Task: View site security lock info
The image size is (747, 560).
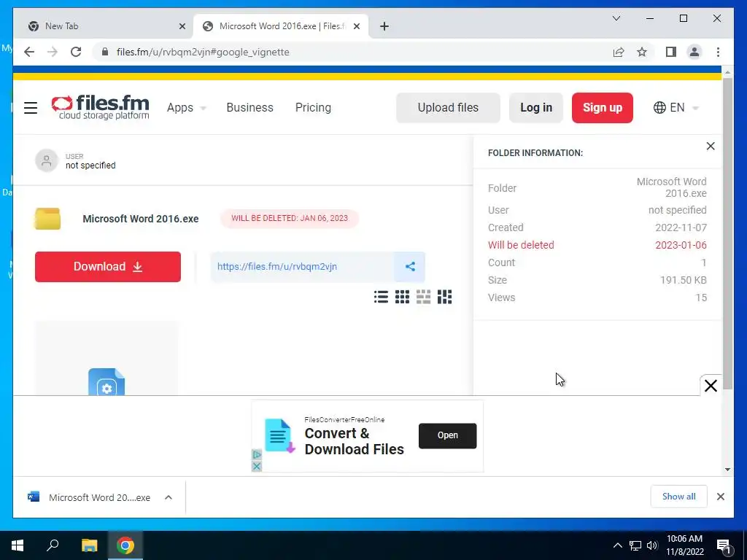Action: [x=105, y=52]
